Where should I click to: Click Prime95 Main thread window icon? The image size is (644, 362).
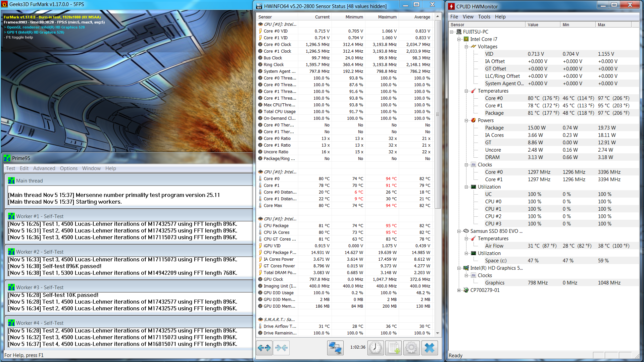[x=11, y=180]
